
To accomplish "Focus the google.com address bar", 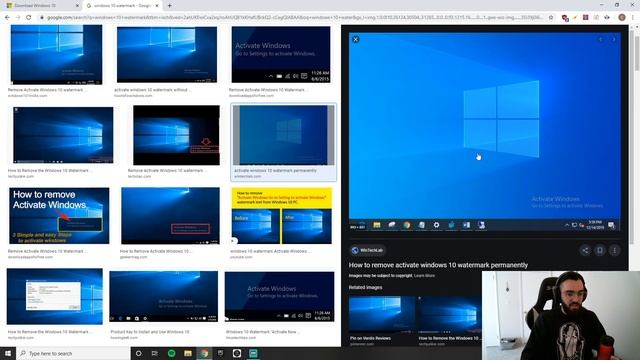I will (294, 18).
